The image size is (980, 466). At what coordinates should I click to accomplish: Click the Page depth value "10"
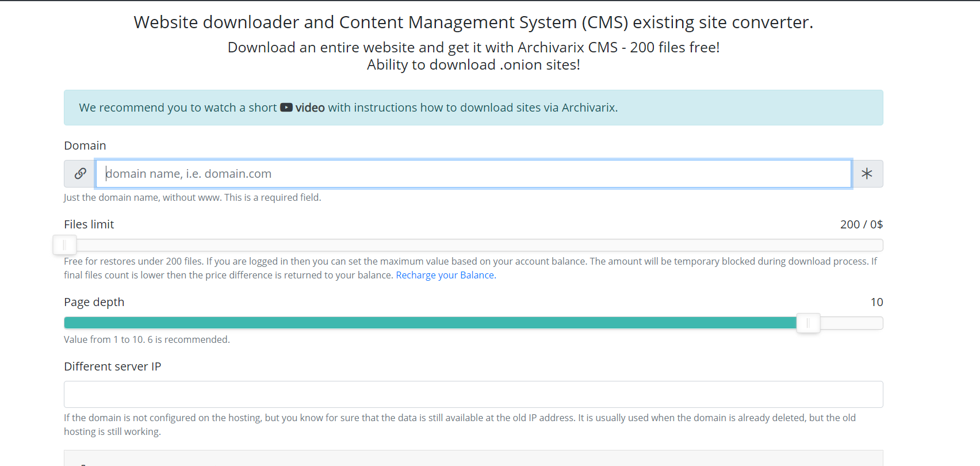(x=876, y=302)
